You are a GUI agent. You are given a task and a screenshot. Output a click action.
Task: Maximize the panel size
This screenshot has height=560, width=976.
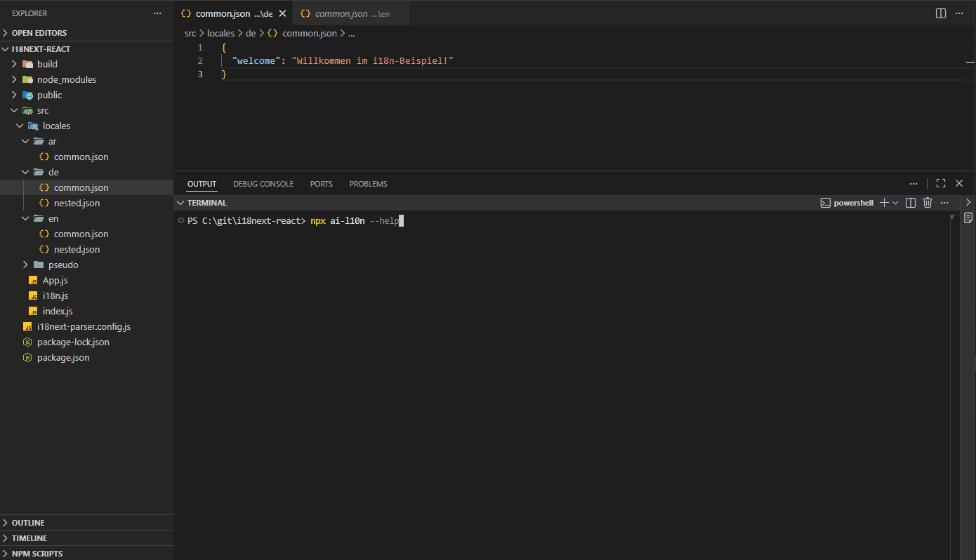941,183
